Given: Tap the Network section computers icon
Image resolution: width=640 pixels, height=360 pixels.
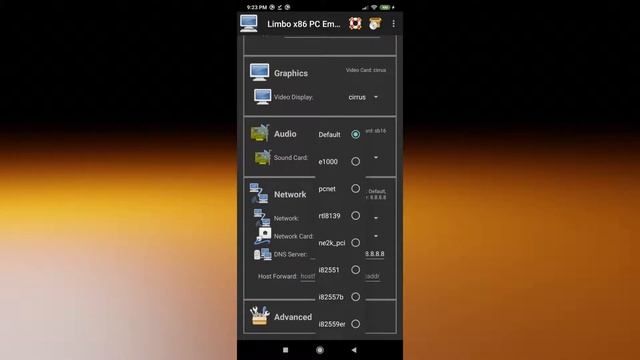Looking at the screenshot, I should pyautogui.click(x=259, y=193).
